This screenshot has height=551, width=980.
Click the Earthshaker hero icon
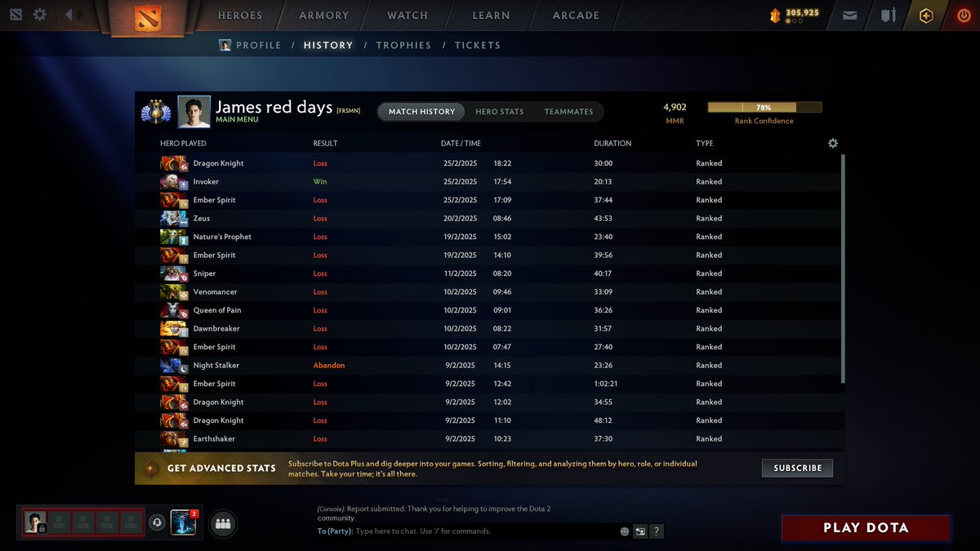click(x=174, y=439)
